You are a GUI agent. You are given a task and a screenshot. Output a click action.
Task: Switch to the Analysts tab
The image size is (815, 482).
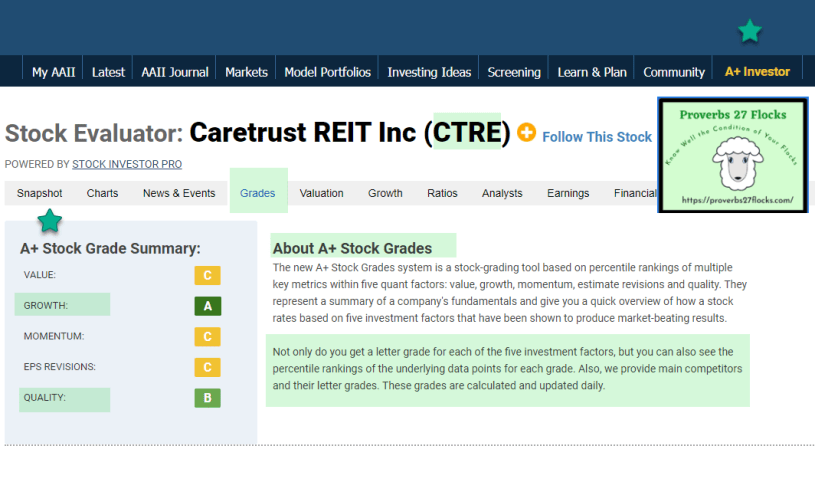click(502, 193)
